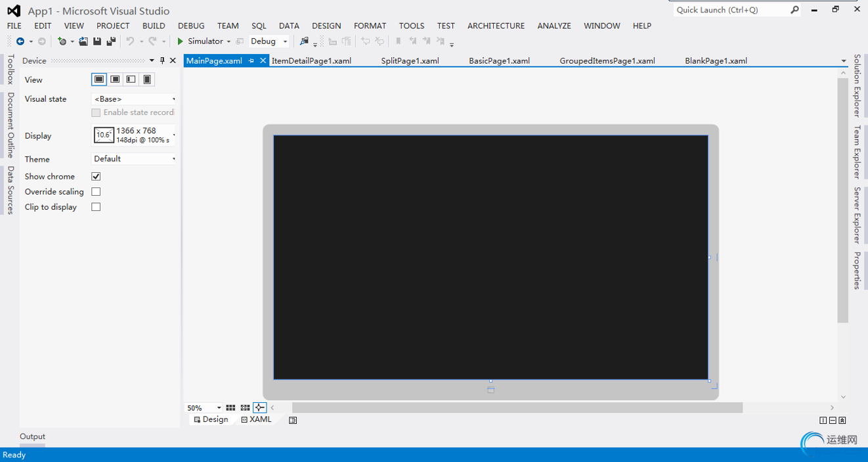
Task: Click the Save All toolbar icon
Action: (x=111, y=41)
